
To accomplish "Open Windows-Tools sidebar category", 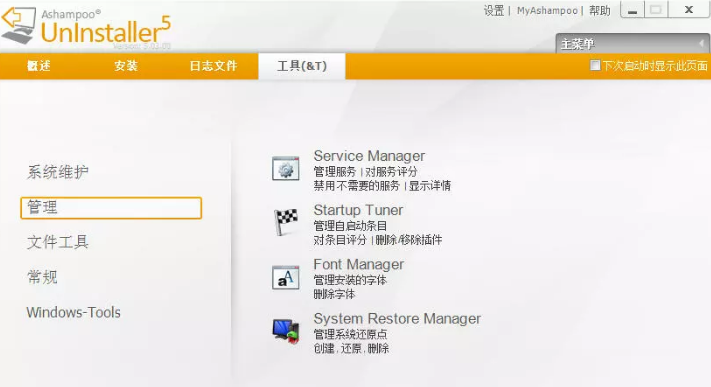I will pos(73,312).
